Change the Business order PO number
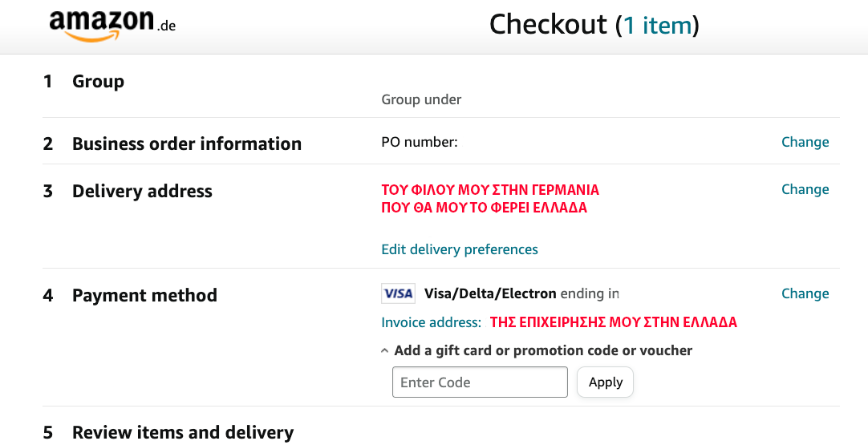 [x=805, y=142]
